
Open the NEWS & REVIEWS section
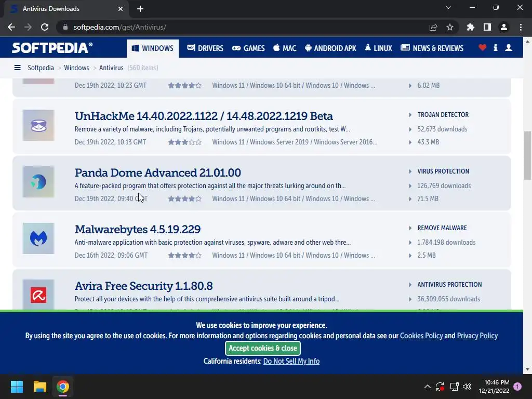pos(432,48)
